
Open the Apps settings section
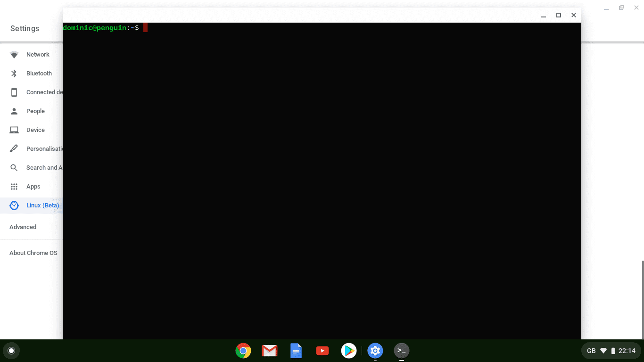[x=33, y=186]
